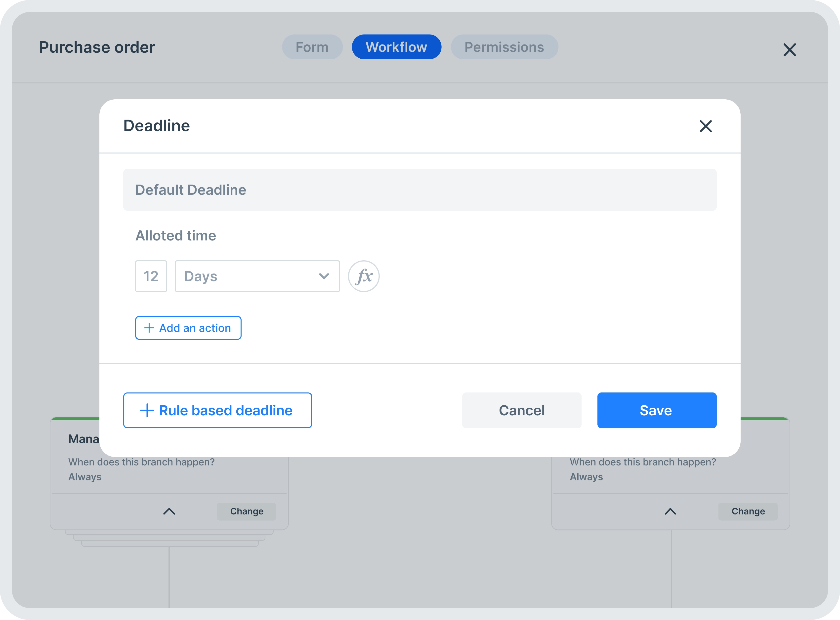
Task: Select the Workflow tab
Action: point(397,47)
